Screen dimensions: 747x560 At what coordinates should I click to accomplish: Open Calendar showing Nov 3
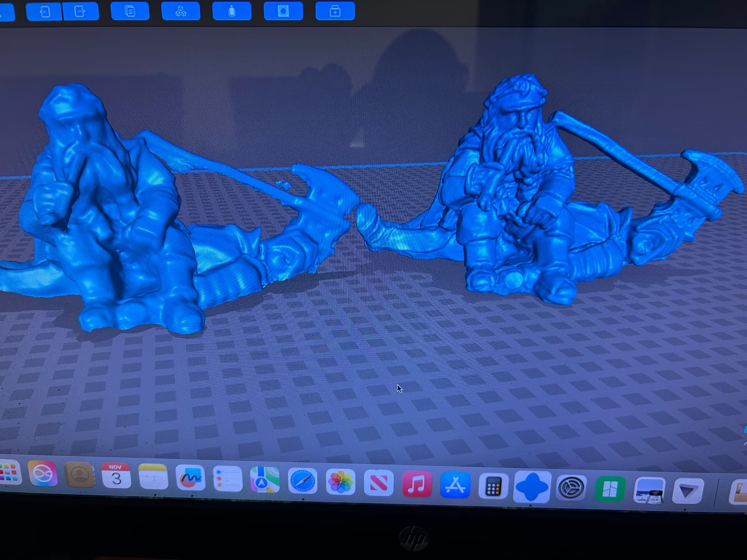click(116, 476)
